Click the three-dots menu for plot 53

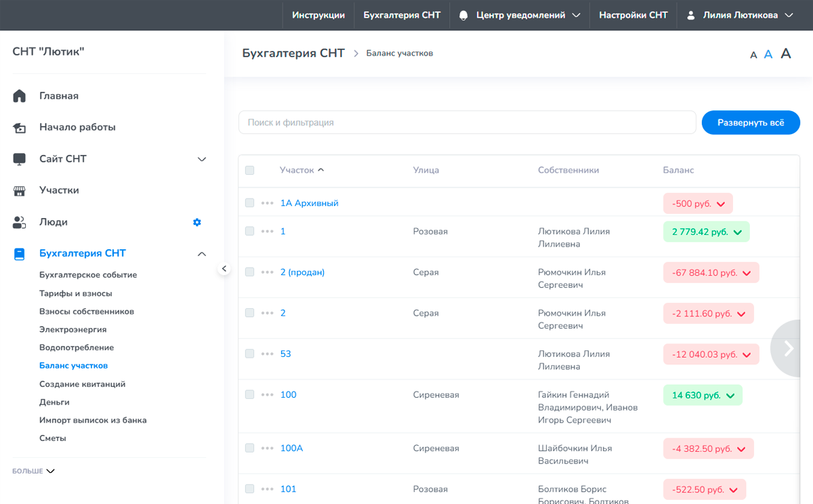[268, 354]
